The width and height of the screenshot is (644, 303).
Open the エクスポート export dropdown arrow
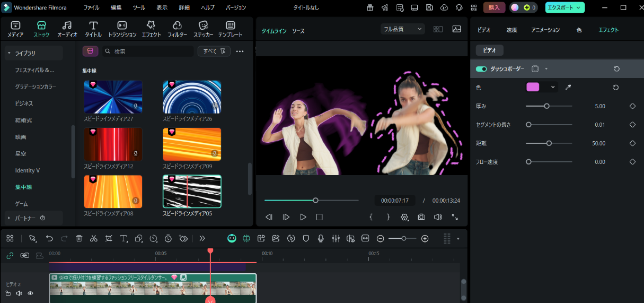point(579,7)
